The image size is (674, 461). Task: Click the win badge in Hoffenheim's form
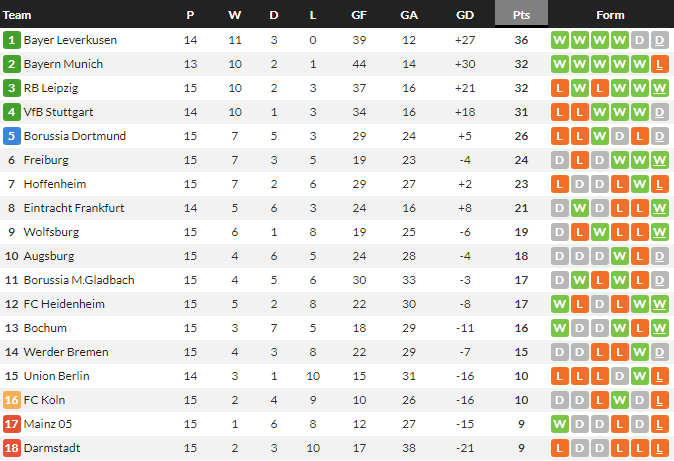point(640,184)
